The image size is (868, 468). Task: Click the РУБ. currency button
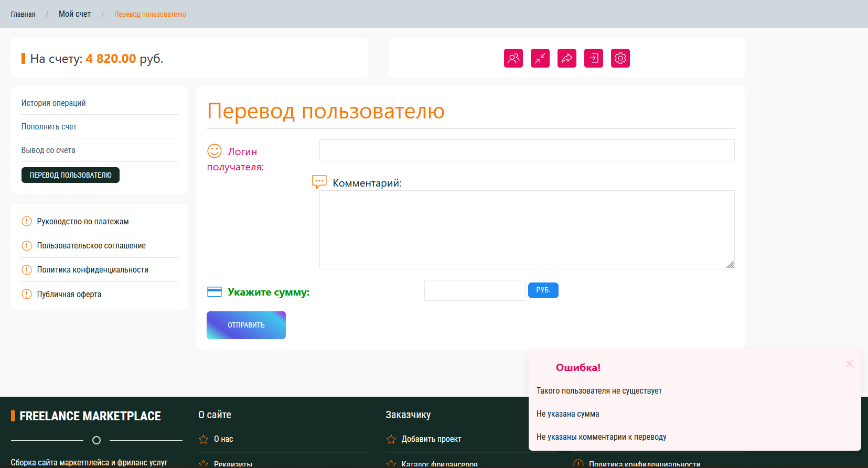pyautogui.click(x=543, y=290)
